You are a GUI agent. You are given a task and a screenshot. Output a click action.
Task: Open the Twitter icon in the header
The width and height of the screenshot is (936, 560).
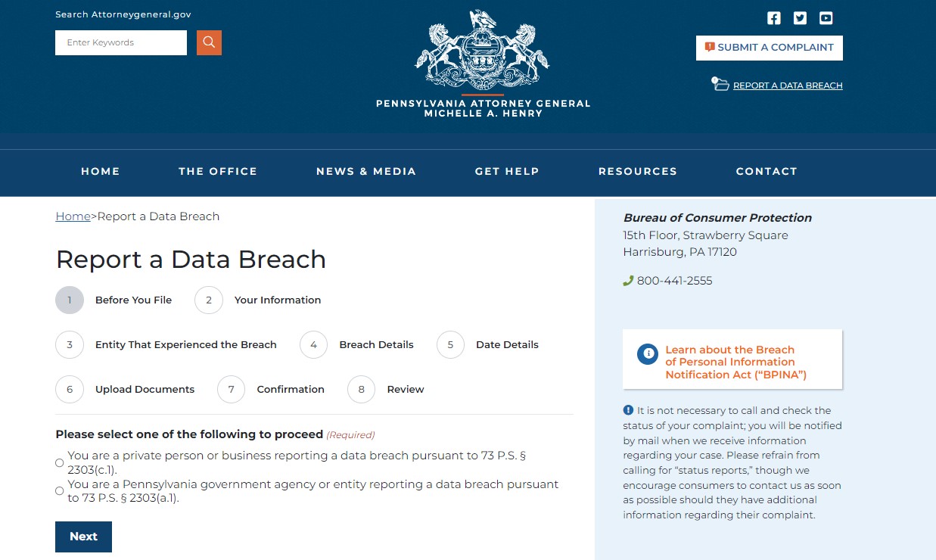pyautogui.click(x=800, y=17)
